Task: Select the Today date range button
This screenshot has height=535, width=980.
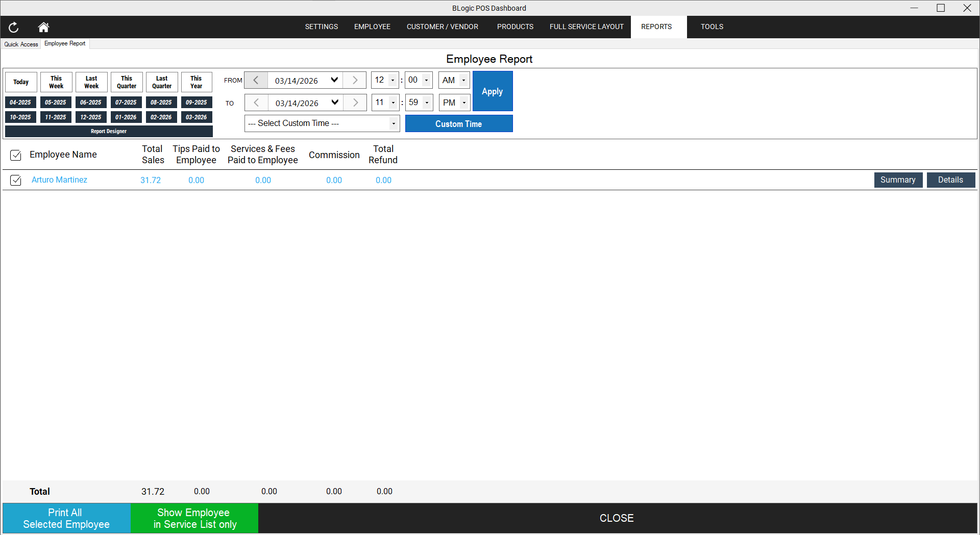Action: pyautogui.click(x=21, y=82)
